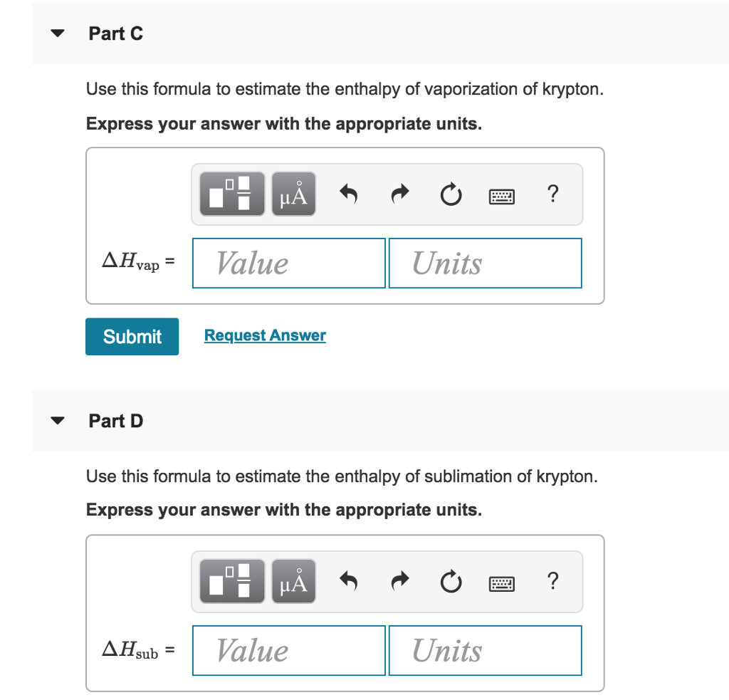729x700 pixels.
Task: Open templates button in Part D toolbar
Action: coord(232,581)
